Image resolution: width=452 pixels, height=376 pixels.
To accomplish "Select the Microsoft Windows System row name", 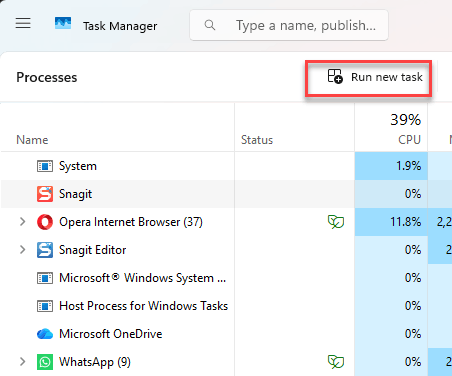I will point(142,278).
